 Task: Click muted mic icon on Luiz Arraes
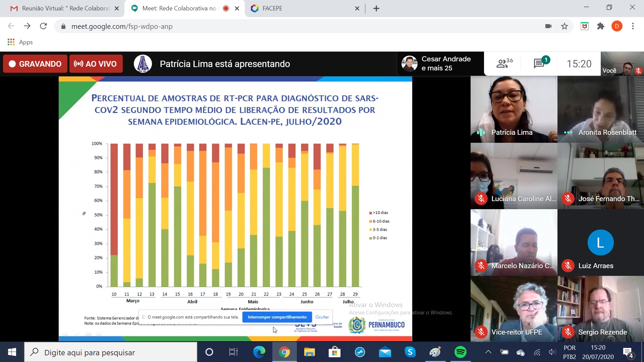pos(568,266)
